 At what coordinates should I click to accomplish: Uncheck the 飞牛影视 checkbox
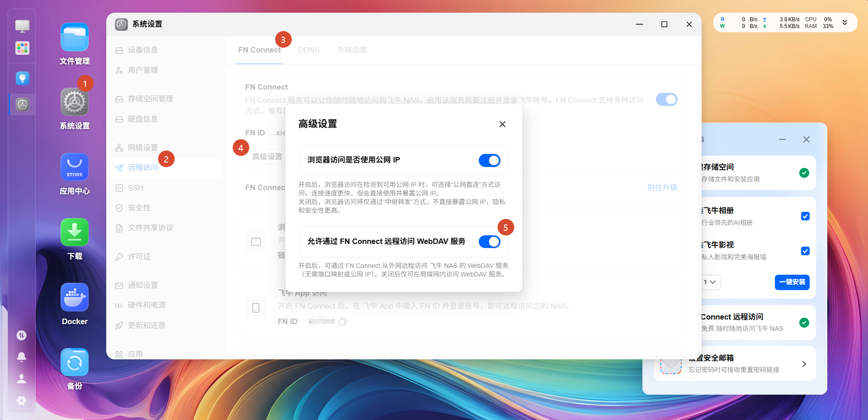[805, 251]
